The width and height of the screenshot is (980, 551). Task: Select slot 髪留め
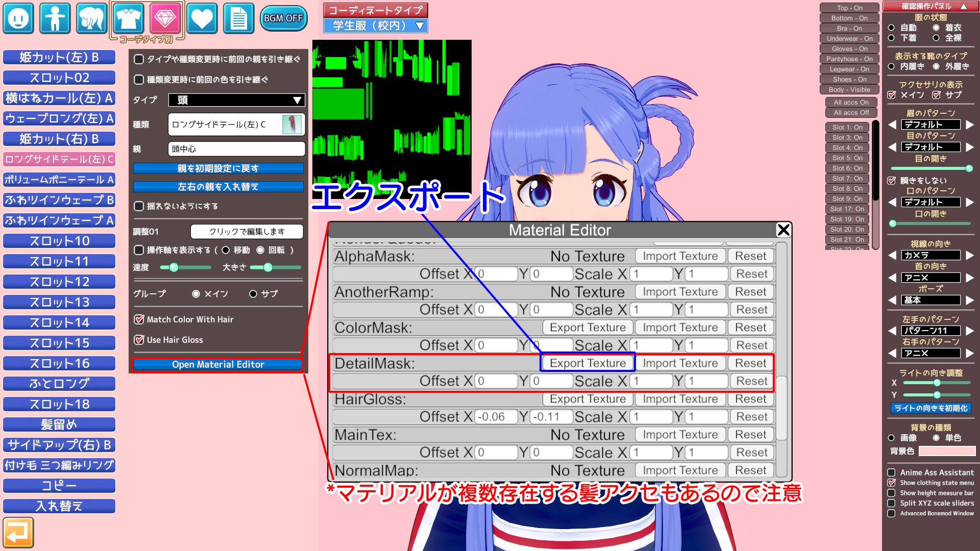(x=59, y=424)
